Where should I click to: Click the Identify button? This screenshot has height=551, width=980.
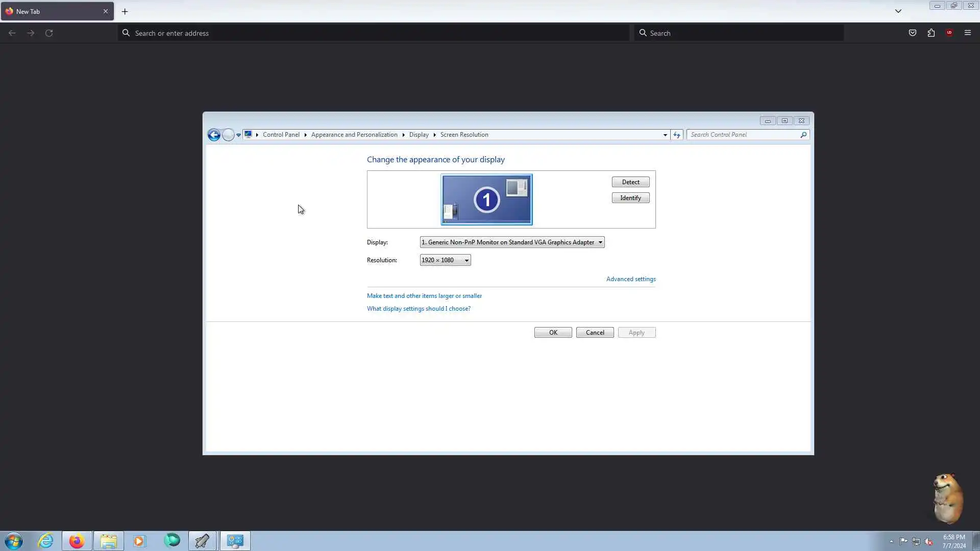click(630, 198)
